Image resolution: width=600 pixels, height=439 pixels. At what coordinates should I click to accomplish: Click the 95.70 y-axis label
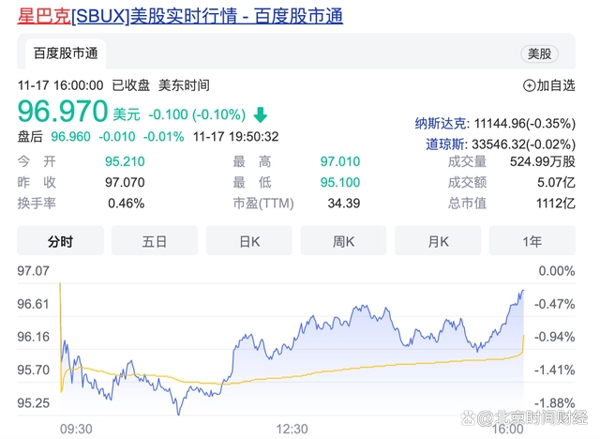[33, 370]
